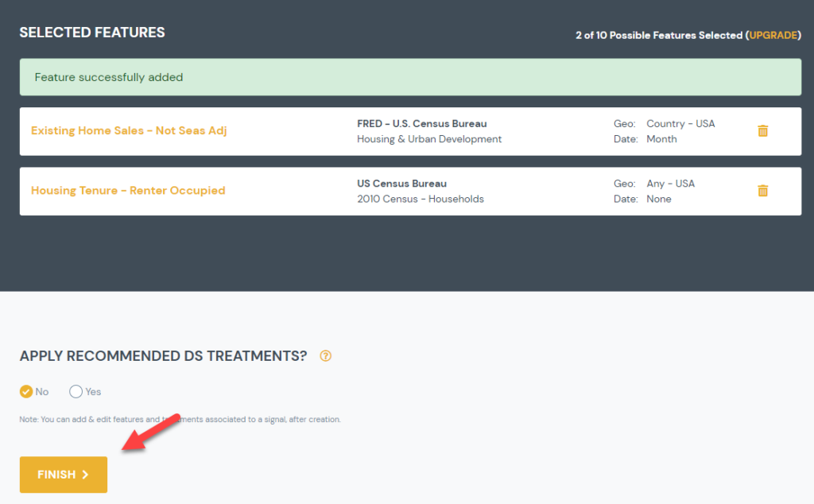Open help tooltip for DS treatments
Screen dimensions: 814x504
point(325,356)
